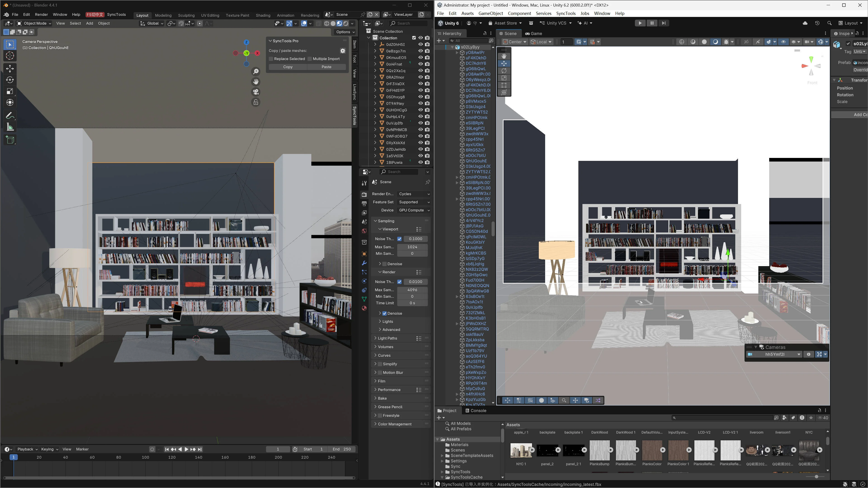Open Unity GameObject menu
This screenshot has height=488, width=868.
click(x=491, y=14)
